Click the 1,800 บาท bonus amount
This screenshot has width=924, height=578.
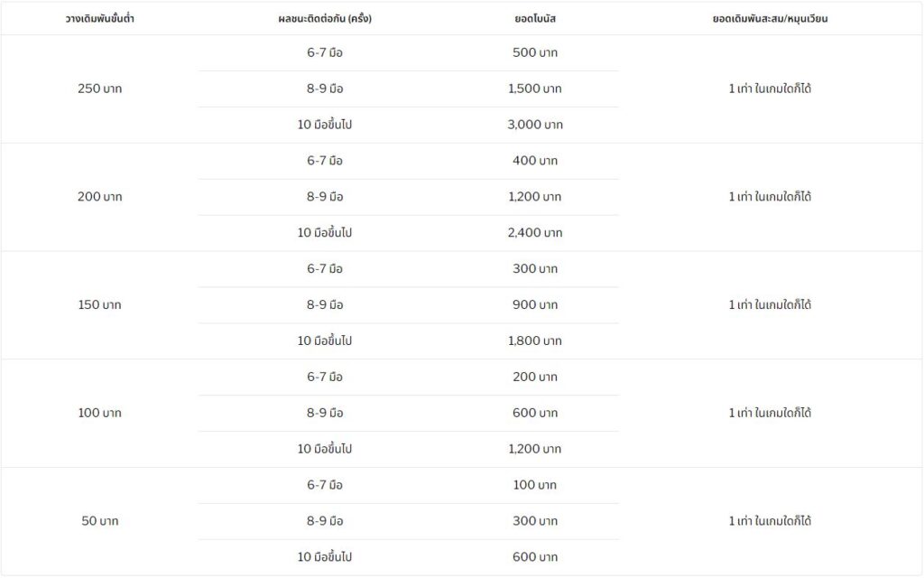(534, 341)
